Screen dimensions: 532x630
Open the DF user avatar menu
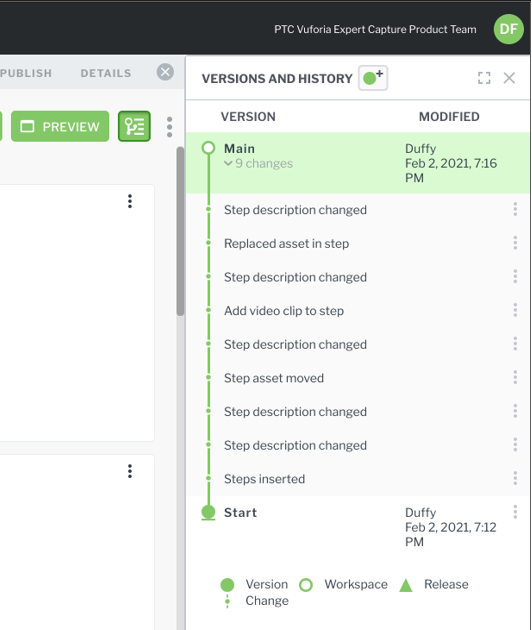click(508, 29)
